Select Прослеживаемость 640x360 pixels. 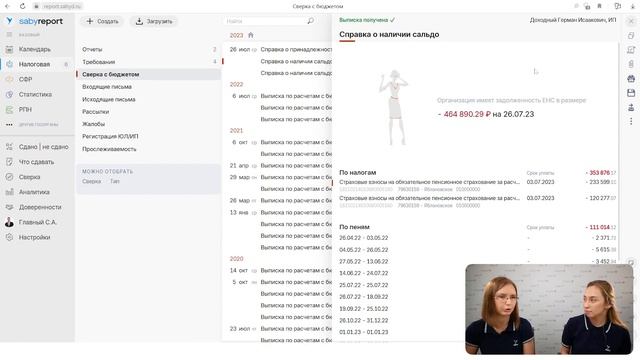coord(109,149)
